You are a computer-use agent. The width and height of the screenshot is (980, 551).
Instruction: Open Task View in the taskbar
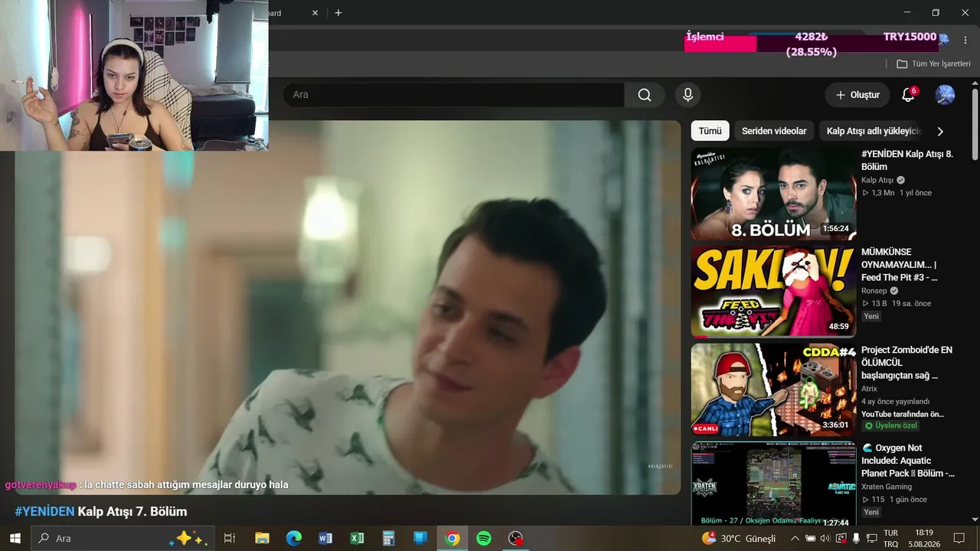point(229,538)
